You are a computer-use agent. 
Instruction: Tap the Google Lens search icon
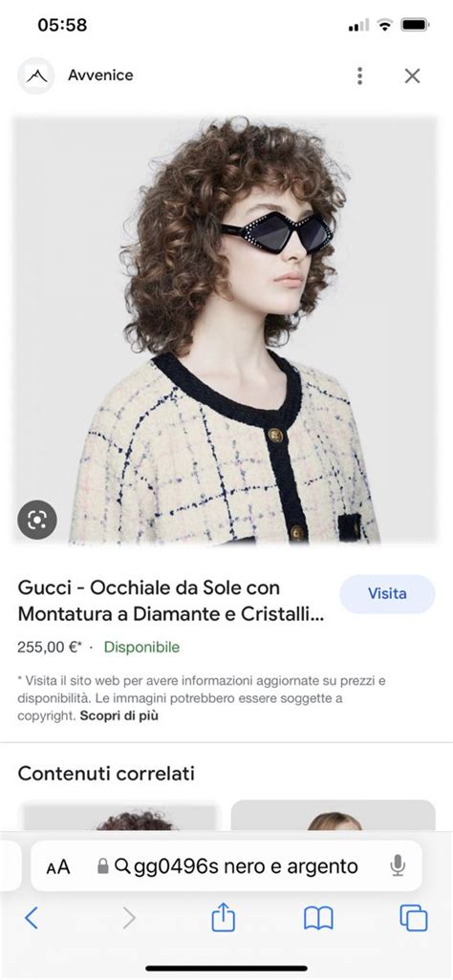coord(37,520)
